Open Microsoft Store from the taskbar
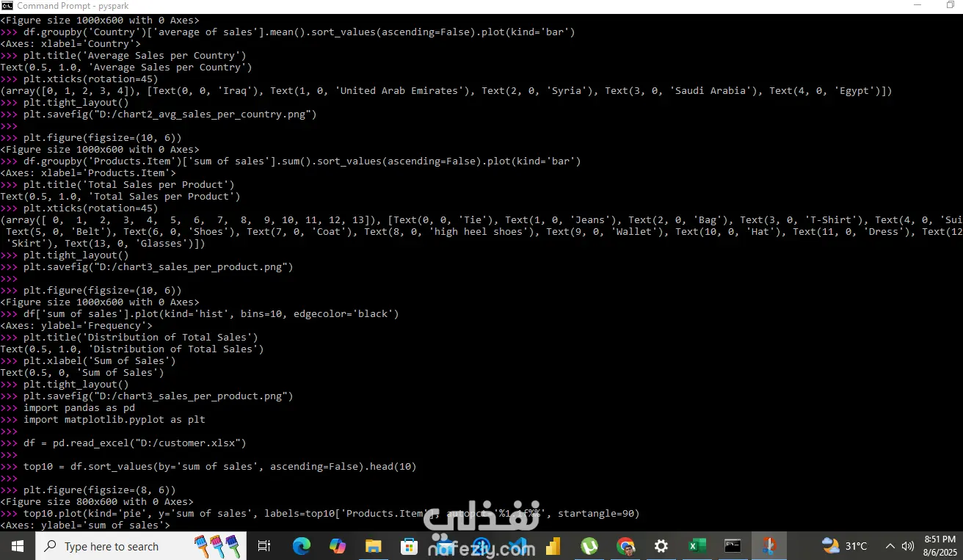The image size is (963, 560). tap(409, 546)
